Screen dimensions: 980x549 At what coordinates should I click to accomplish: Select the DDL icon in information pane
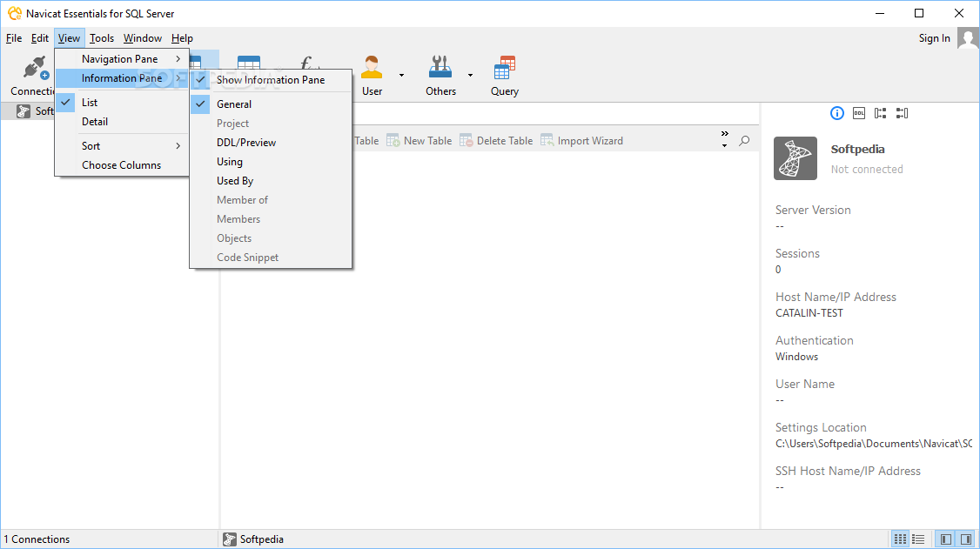coord(859,113)
